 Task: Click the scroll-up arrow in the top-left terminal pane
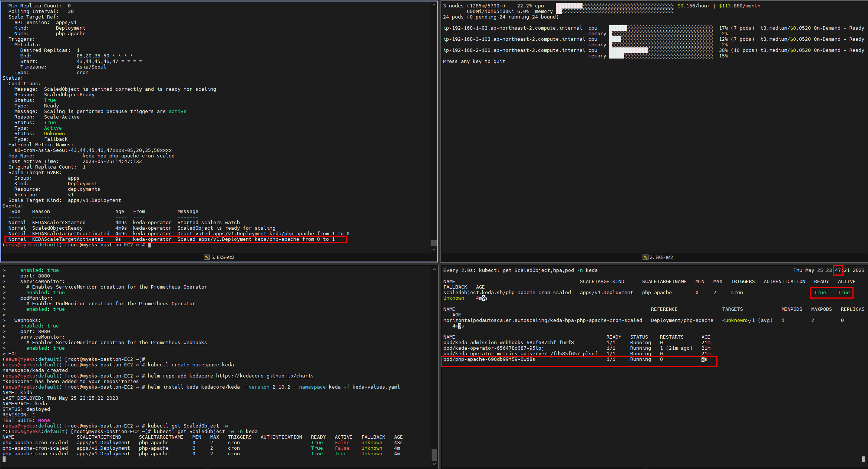(x=434, y=5)
